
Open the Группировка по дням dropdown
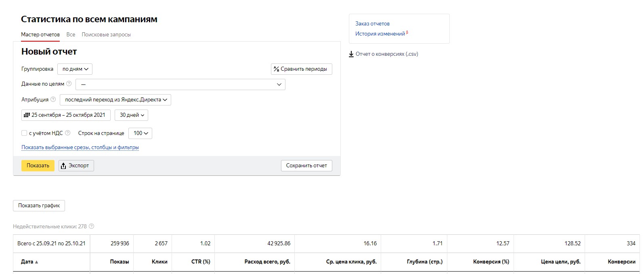75,69
